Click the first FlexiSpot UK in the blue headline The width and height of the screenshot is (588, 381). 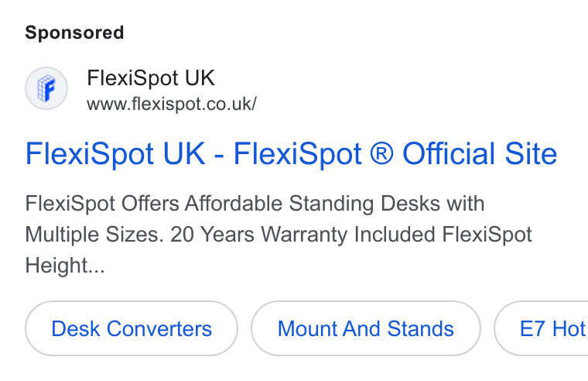(x=115, y=153)
